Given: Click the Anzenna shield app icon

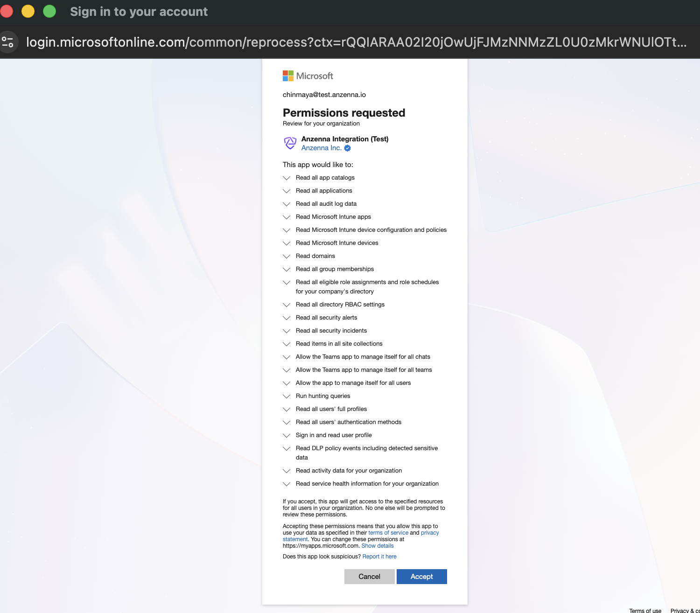Looking at the screenshot, I should [x=290, y=143].
